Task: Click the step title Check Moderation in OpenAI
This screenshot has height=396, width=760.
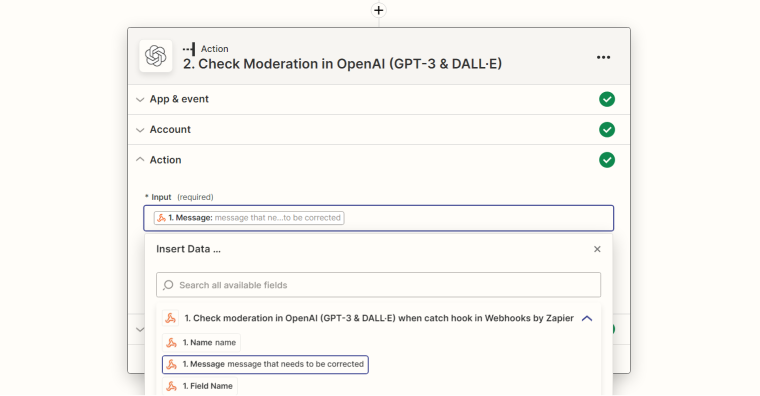Action: point(342,64)
